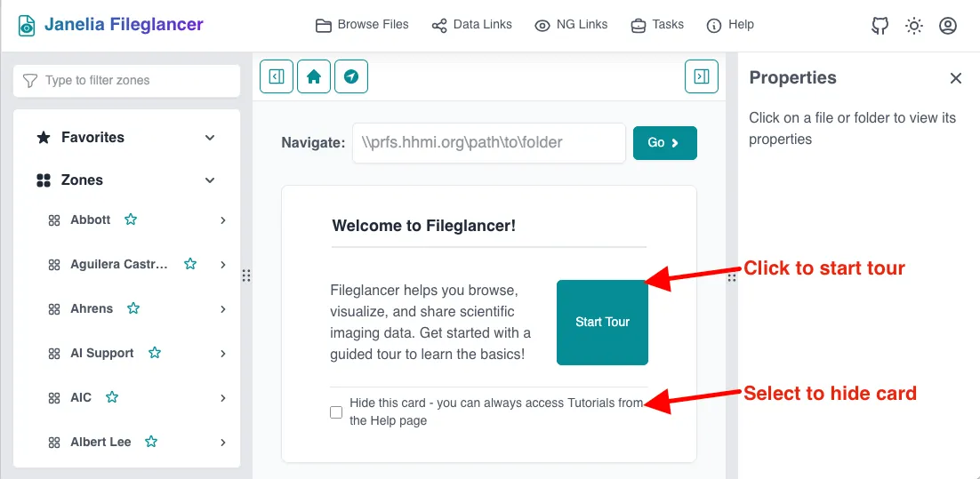Collapse the left sidebar panel

[x=277, y=76]
